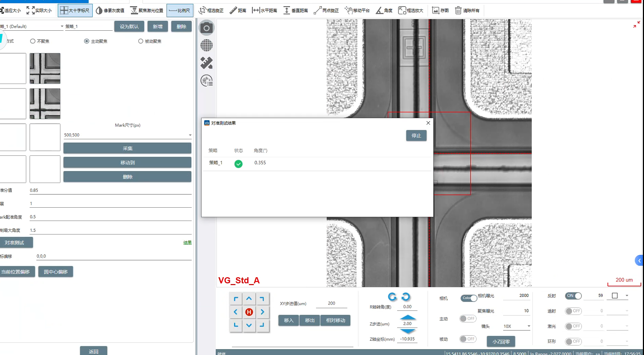
Task: Click the grid overlay icon
Action: pos(207,45)
